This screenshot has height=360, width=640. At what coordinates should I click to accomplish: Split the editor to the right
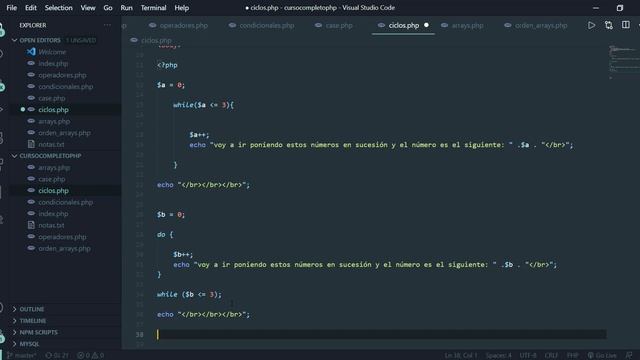625,25
